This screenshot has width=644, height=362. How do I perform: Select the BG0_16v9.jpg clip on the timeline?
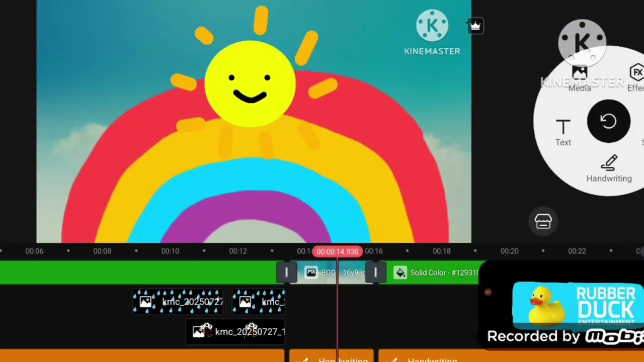331,273
